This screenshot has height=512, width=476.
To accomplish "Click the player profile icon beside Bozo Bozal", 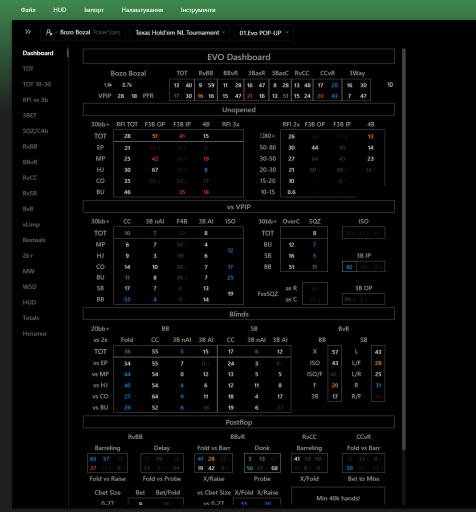I will (x=49, y=32).
